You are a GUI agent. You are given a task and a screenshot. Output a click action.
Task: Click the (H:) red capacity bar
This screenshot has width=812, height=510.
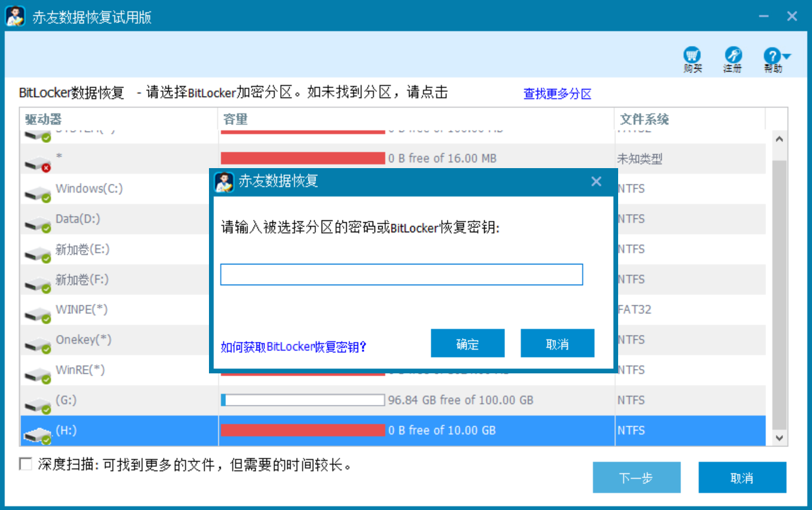tap(303, 430)
